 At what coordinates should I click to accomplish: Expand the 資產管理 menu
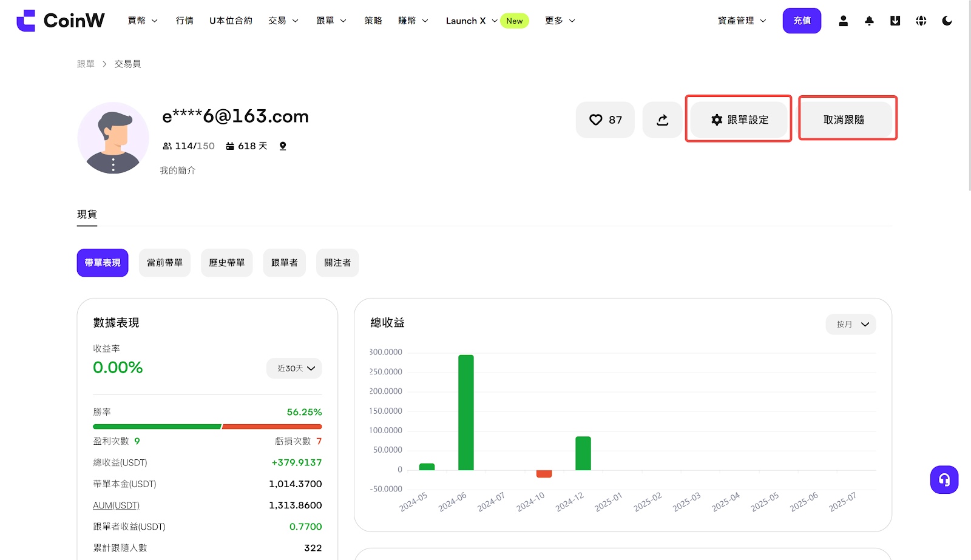tap(742, 21)
